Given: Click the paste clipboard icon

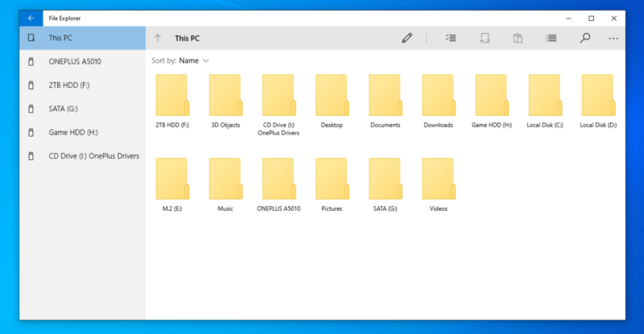Looking at the screenshot, I should [x=518, y=38].
